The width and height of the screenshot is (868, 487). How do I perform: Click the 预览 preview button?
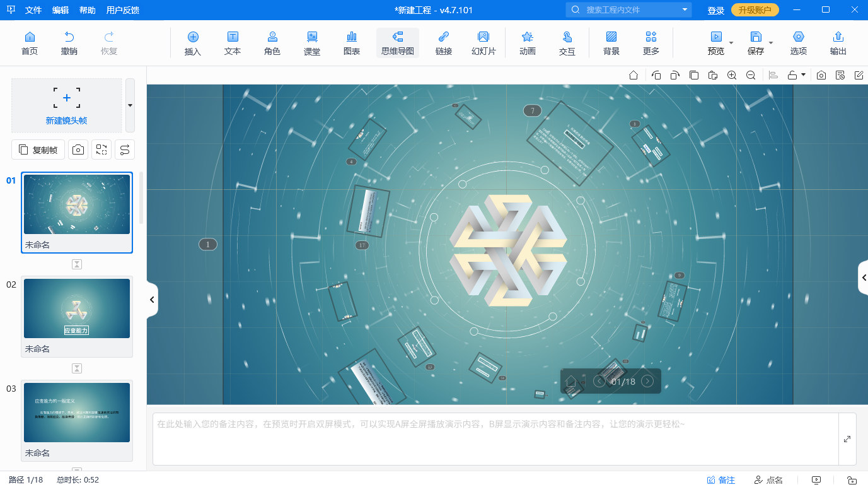coord(716,43)
